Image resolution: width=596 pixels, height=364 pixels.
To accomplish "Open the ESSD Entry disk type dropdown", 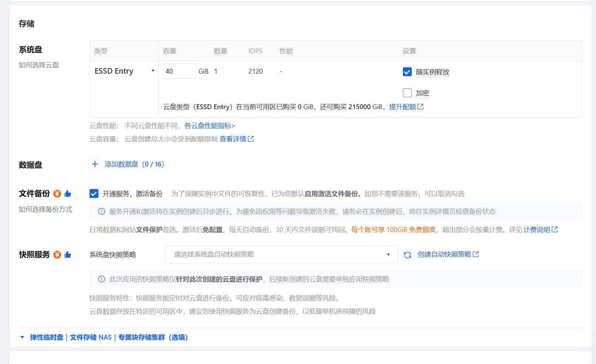I will [124, 71].
